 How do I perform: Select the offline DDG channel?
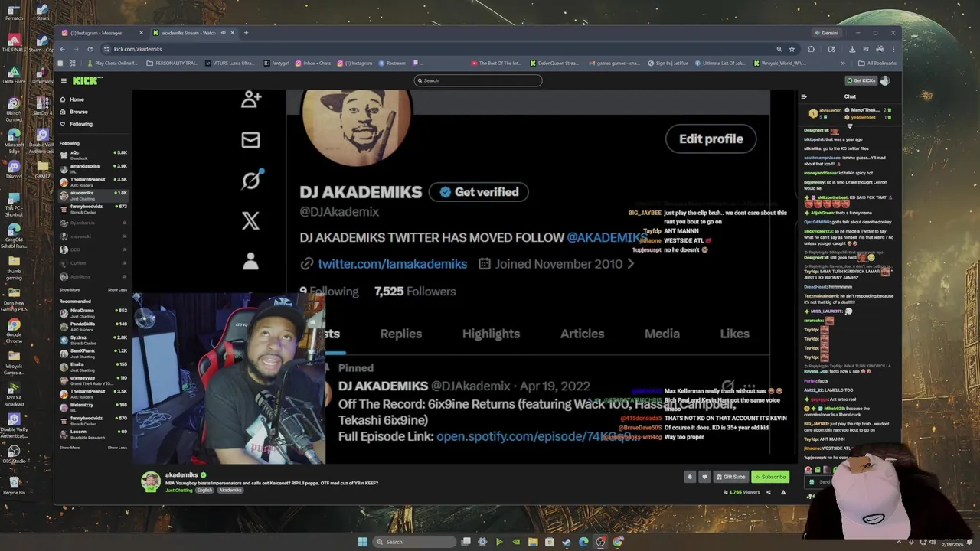pos(93,249)
